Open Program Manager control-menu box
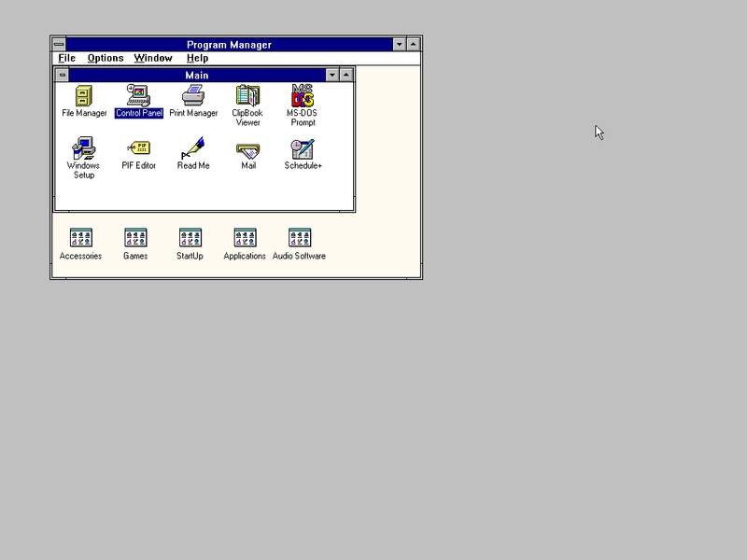The width and height of the screenshot is (747, 560). click(59, 45)
